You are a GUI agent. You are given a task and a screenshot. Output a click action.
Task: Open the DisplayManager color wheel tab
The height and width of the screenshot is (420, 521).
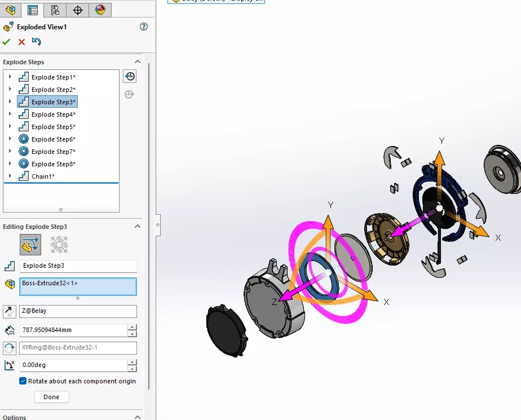click(100, 10)
